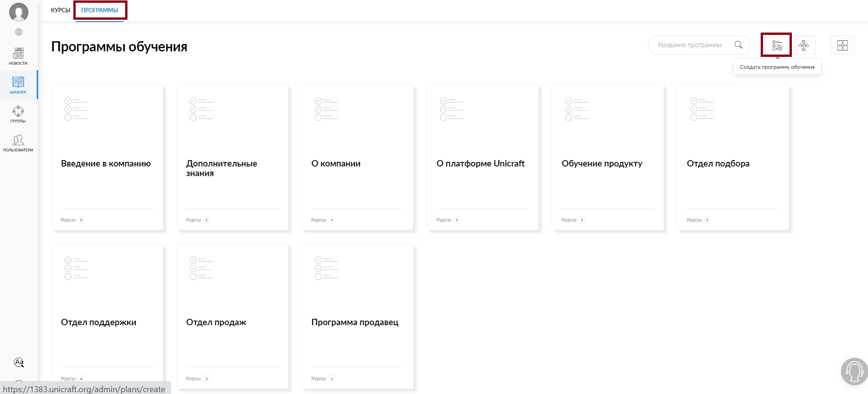Click the Программы обучения heading
The height and width of the screenshot is (394, 868).
[119, 47]
